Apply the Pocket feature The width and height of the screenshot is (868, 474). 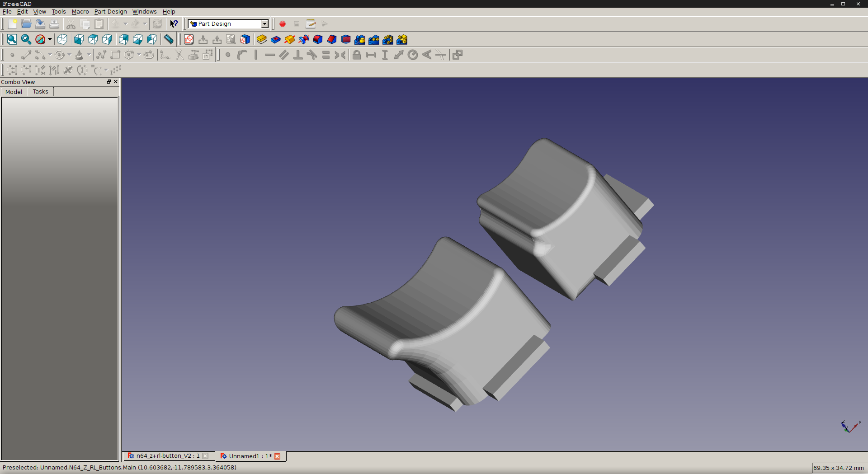click(276, 40)
